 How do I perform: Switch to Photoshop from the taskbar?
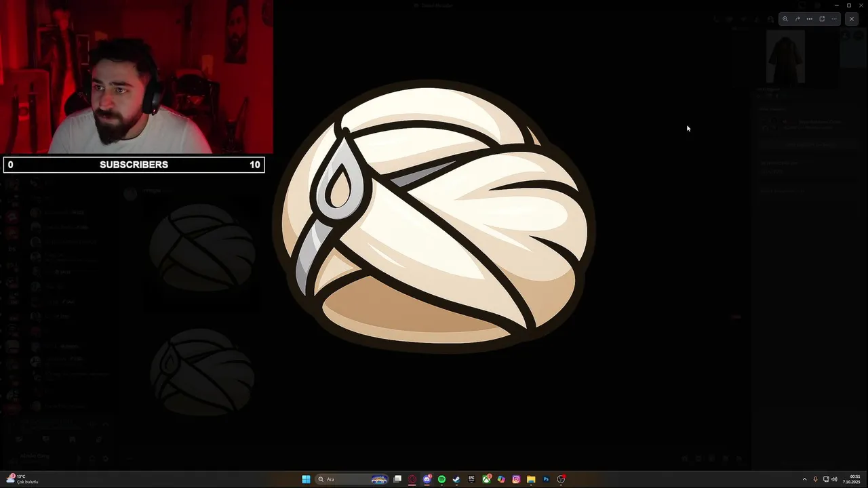coord(546,479)
